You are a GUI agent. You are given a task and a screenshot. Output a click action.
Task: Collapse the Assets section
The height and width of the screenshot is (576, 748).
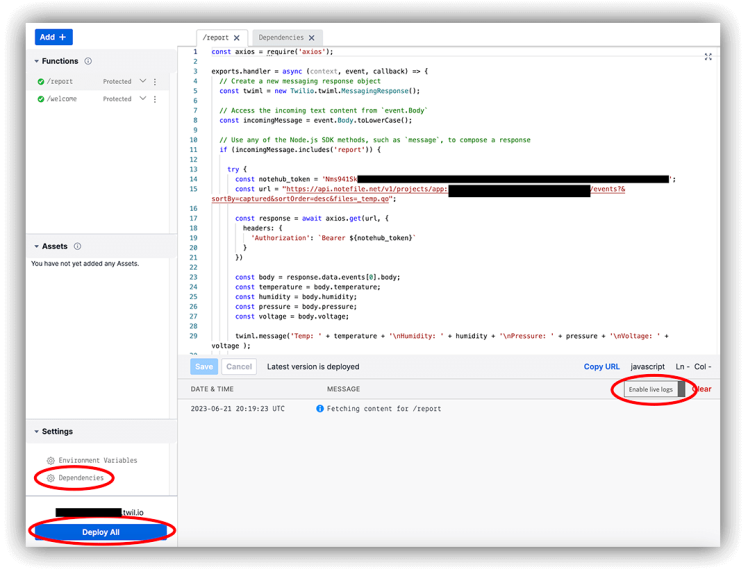point(37,246)
